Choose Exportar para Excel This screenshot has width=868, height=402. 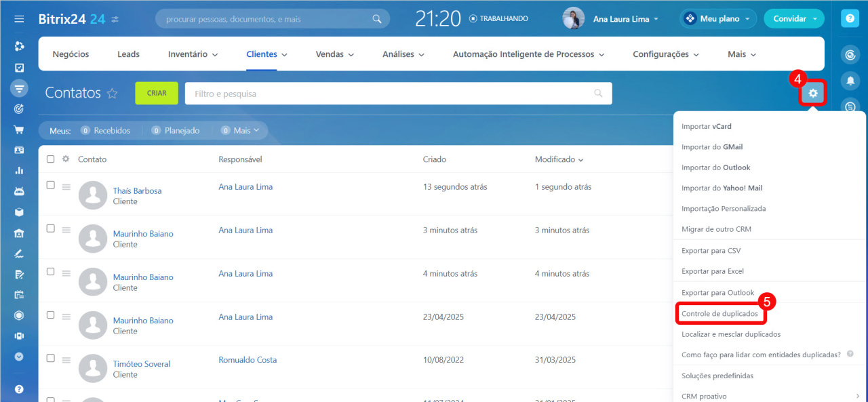point(713,271)
